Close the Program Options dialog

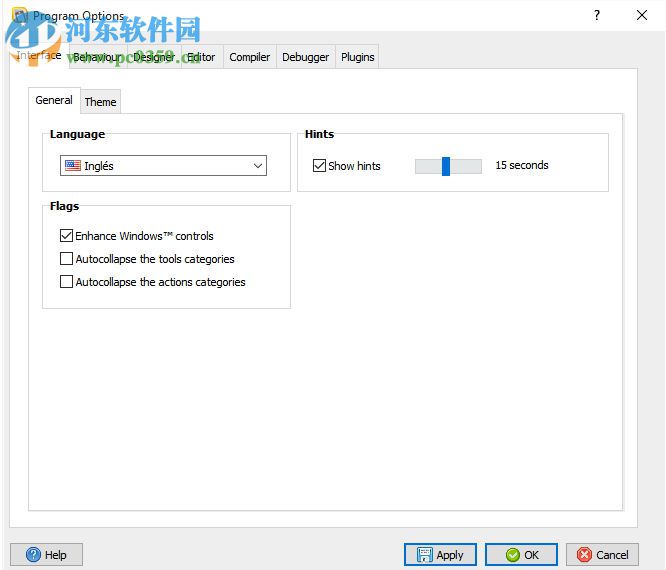pyautogui.click(x=642, y=15)
